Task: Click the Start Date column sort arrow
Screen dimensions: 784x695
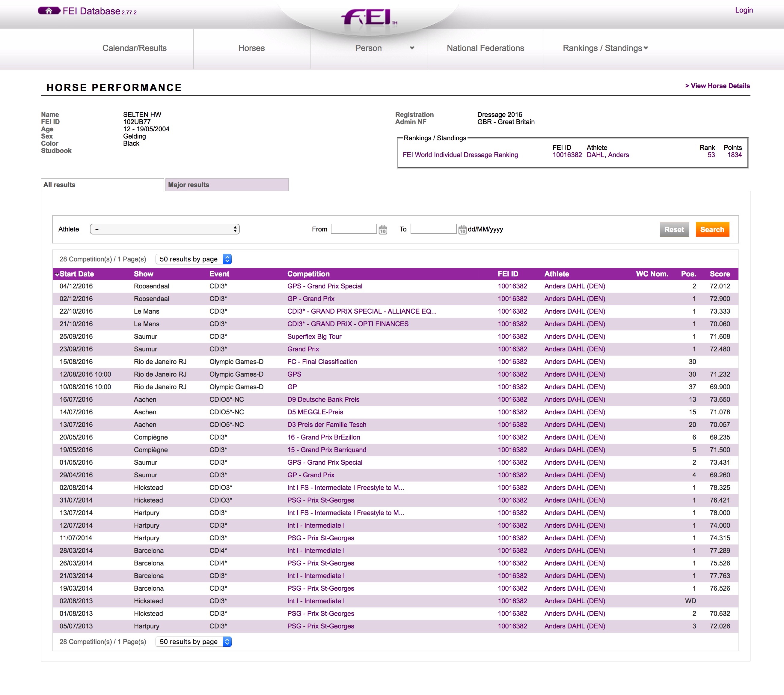Action: click(57, 274)
